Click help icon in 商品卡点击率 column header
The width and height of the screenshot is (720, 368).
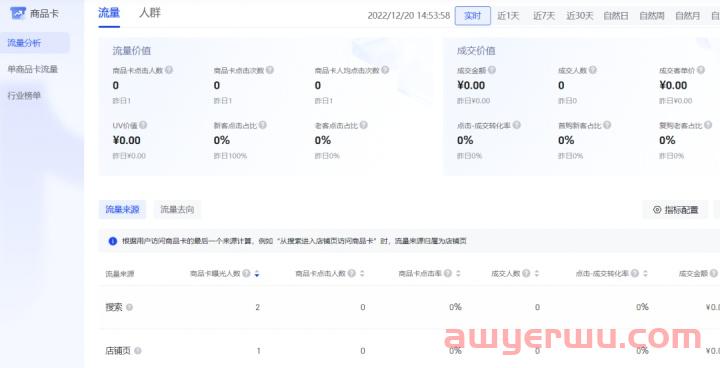pos(448,273)
